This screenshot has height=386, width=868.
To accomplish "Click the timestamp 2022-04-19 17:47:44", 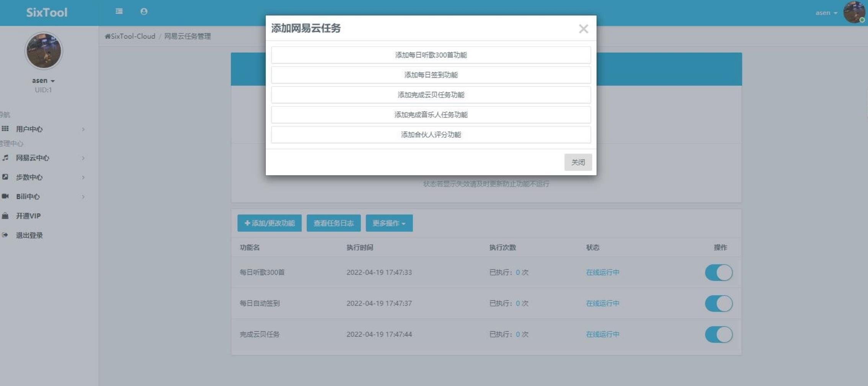I will click(379, 334).
